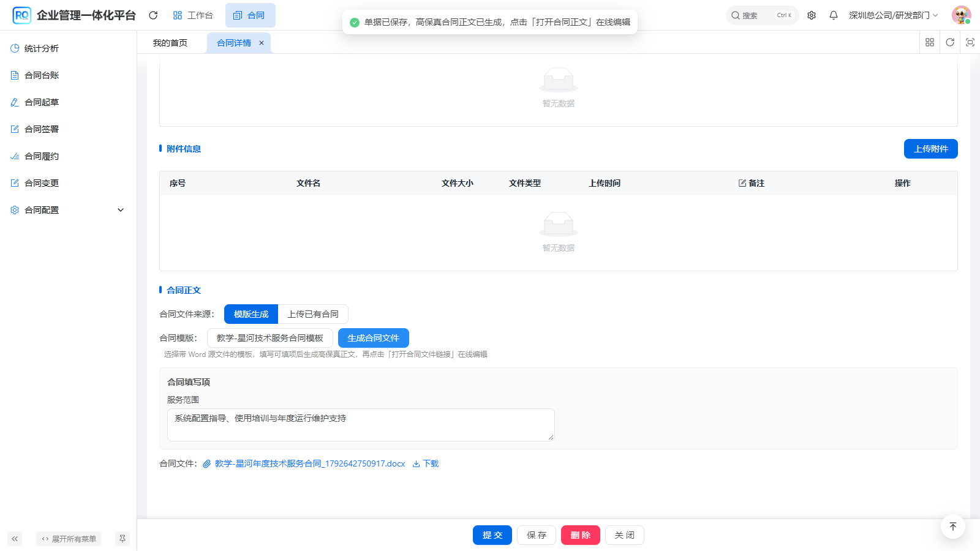Image resolution: width=980 pixels, height=551 pixels.
Task: Switch to 合同 top navigation
Action: pos(250,15)
